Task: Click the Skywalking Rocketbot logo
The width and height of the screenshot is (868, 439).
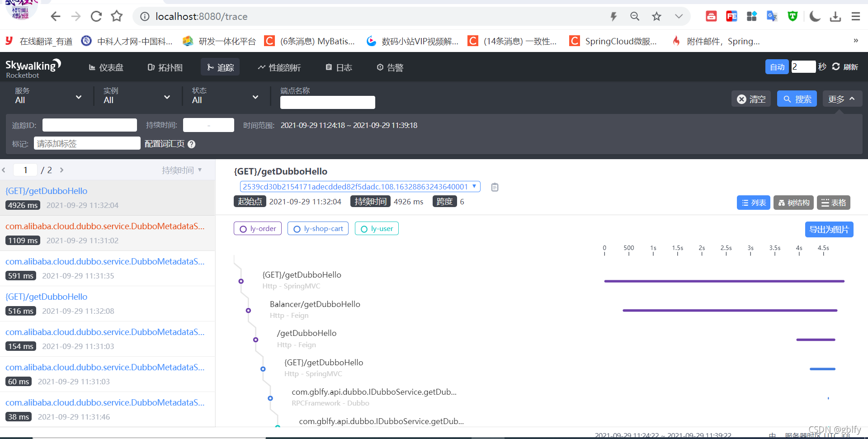Action: 33,68
